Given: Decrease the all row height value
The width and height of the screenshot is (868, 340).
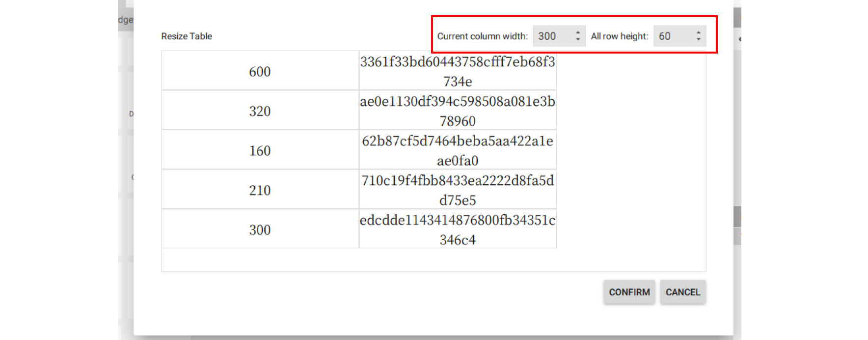Looking at the screenshot, I should click(699, 39).
